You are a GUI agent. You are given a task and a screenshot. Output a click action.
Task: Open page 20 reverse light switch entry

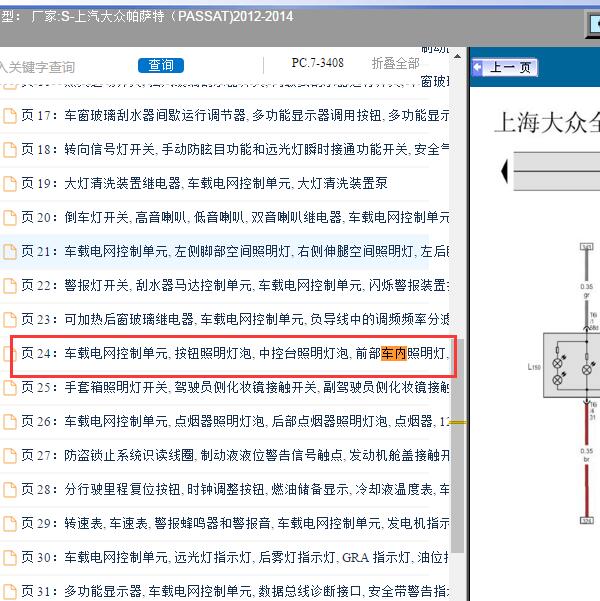pos(235,217)
